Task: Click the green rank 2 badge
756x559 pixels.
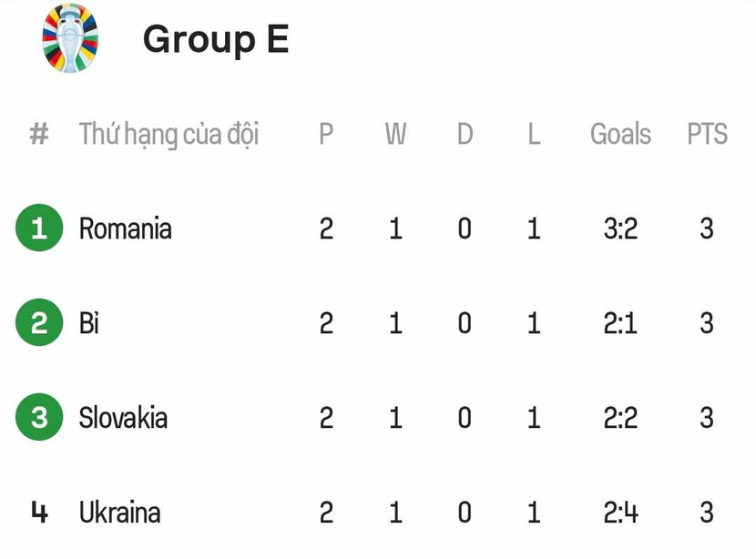Action: pos(39,323)
